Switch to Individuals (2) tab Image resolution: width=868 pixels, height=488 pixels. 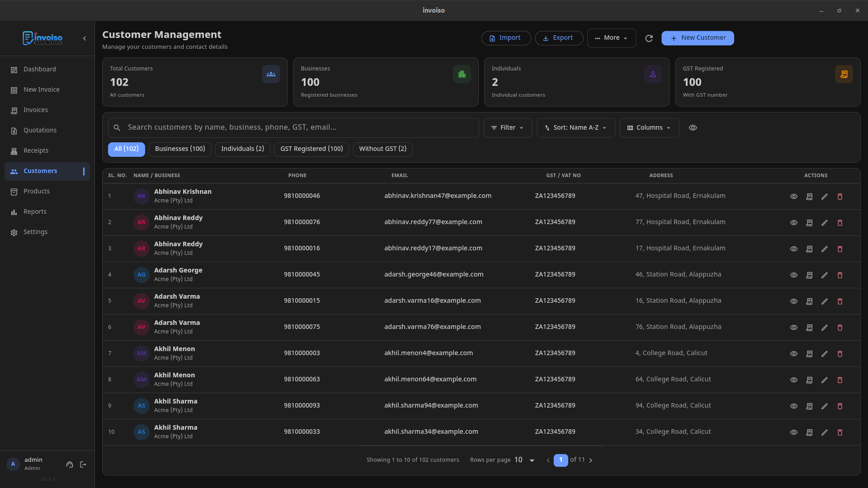243,149
